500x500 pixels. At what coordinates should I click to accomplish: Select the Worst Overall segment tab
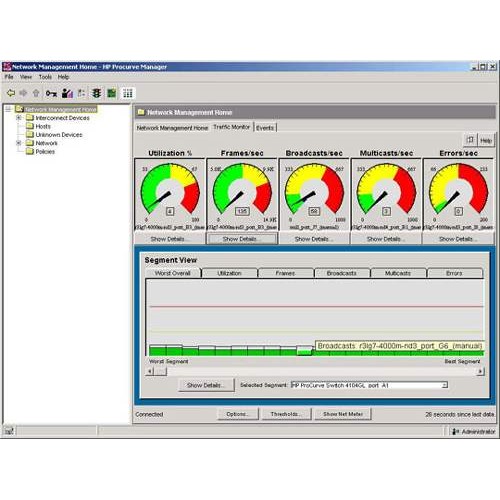pyautogui.click(x=173, y=273)
